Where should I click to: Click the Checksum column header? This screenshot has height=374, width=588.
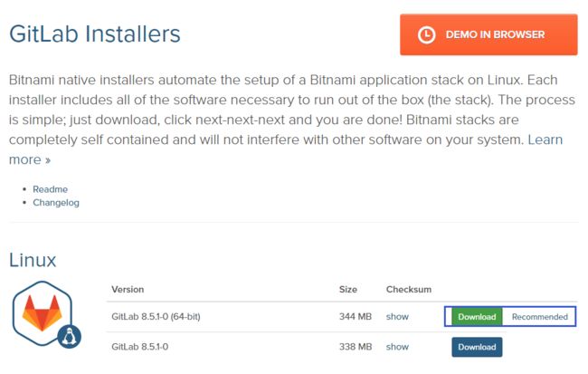pos(409,290)
